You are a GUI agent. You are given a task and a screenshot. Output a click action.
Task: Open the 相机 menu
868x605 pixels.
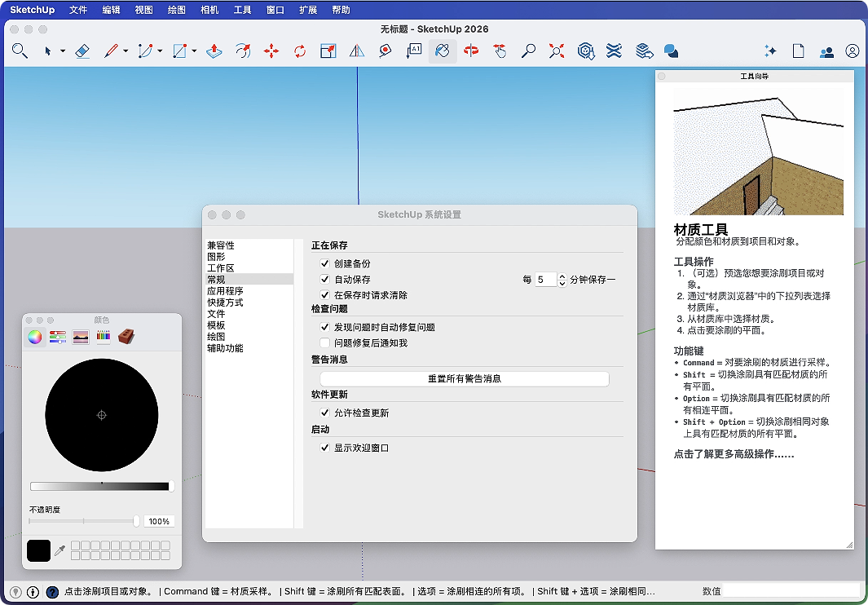coord(209,10)
